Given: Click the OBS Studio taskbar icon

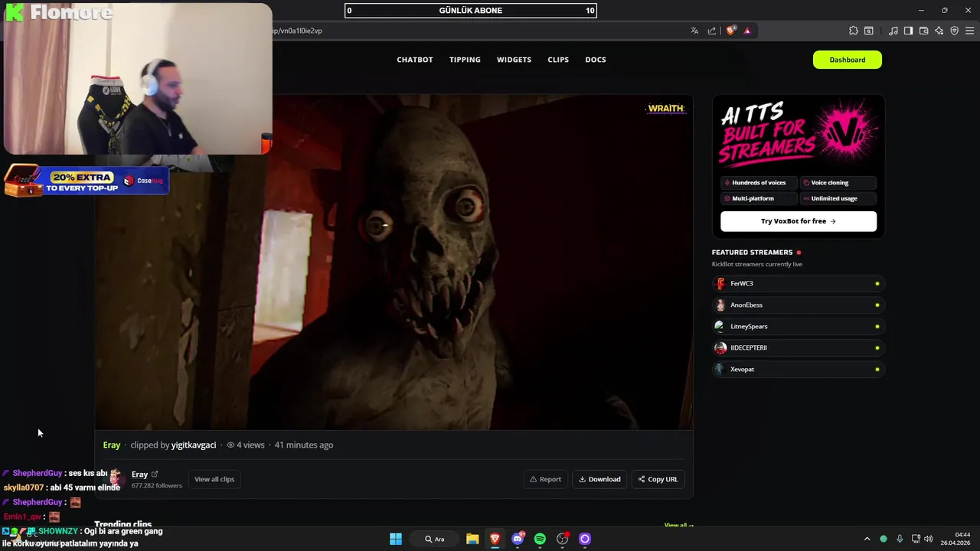Looking at the screenshot, I should pos(563,539).
